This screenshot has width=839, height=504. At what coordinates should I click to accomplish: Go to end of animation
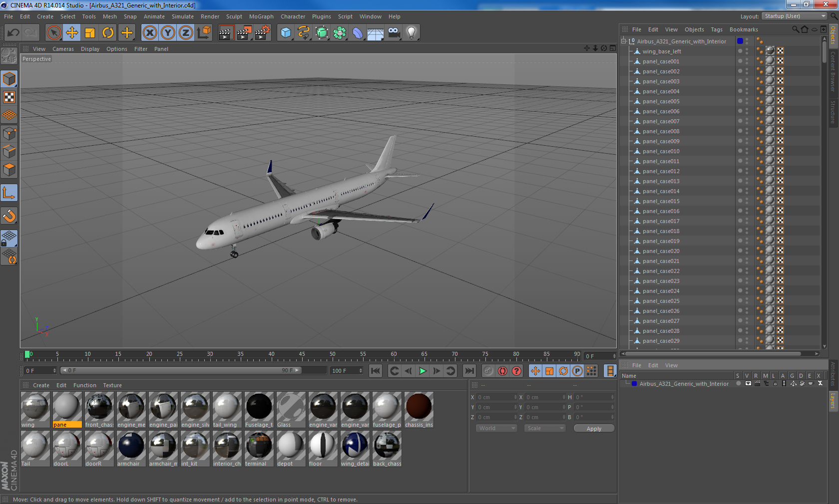469,371
